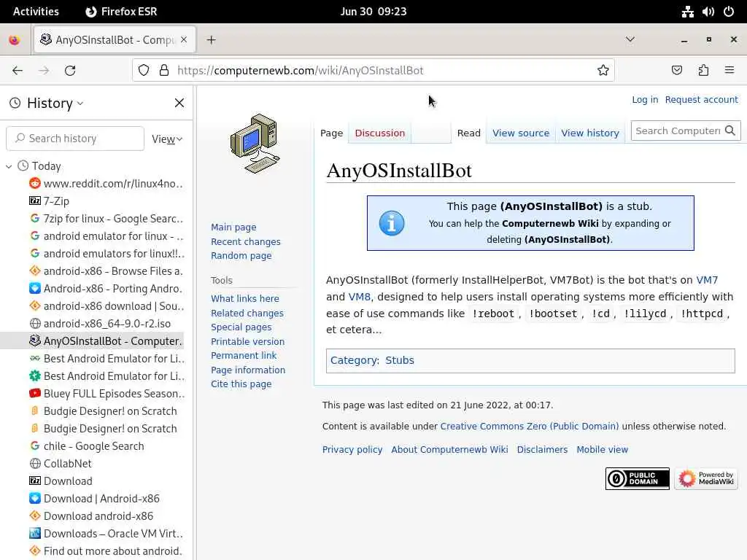Open Cite this page link
This screenshot has height=560, width=747.
[241, 384]
